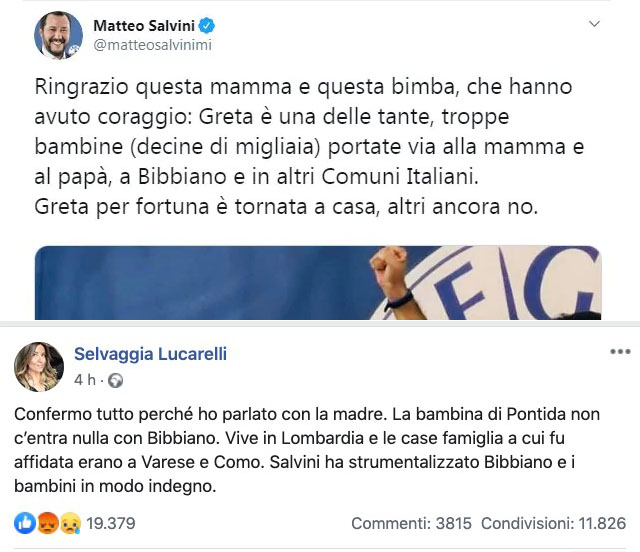
Task: Expand the tweet options chevron
Action: click(x=594, y=24)
